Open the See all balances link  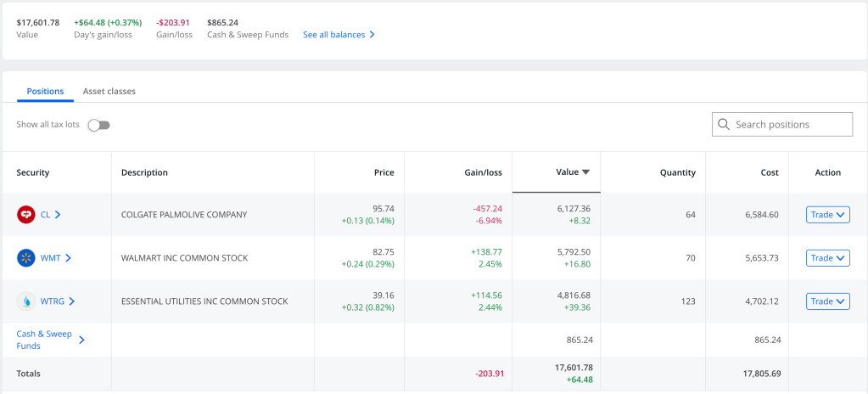[333, 35]
